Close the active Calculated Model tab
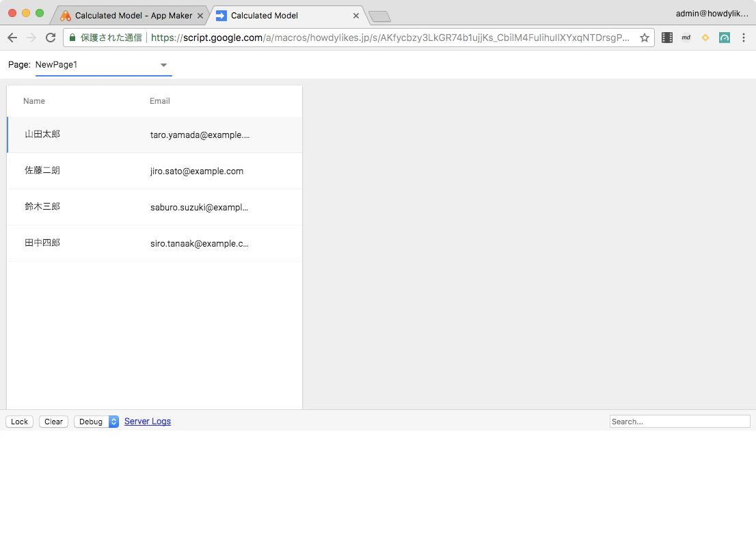Screen dimensions: 756x535 [356, 16]
